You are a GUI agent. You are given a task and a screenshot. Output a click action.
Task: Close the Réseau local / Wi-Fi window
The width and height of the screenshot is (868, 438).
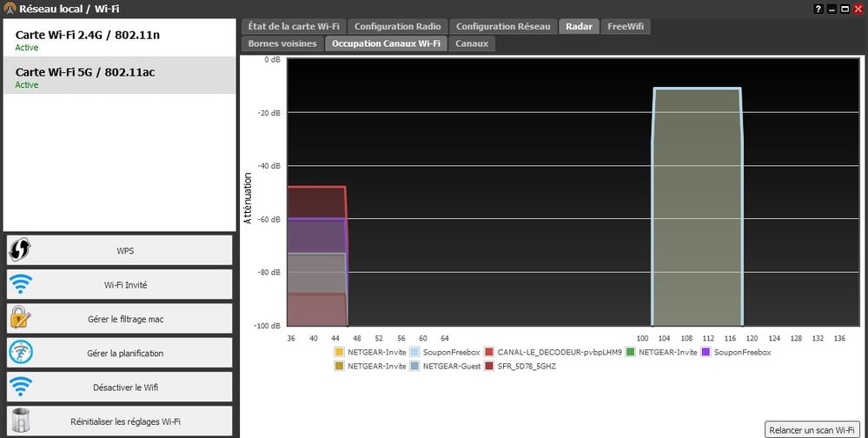[858, 9]
